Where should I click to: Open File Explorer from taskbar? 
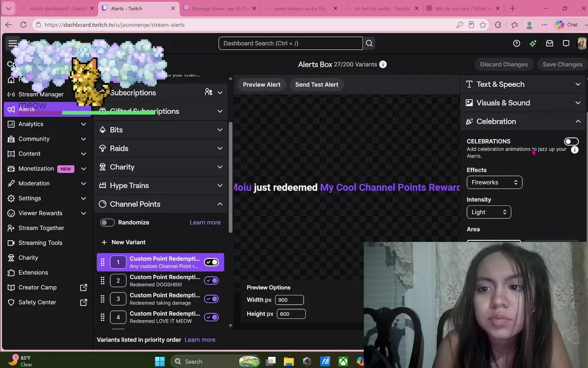[x=289, y=361]
